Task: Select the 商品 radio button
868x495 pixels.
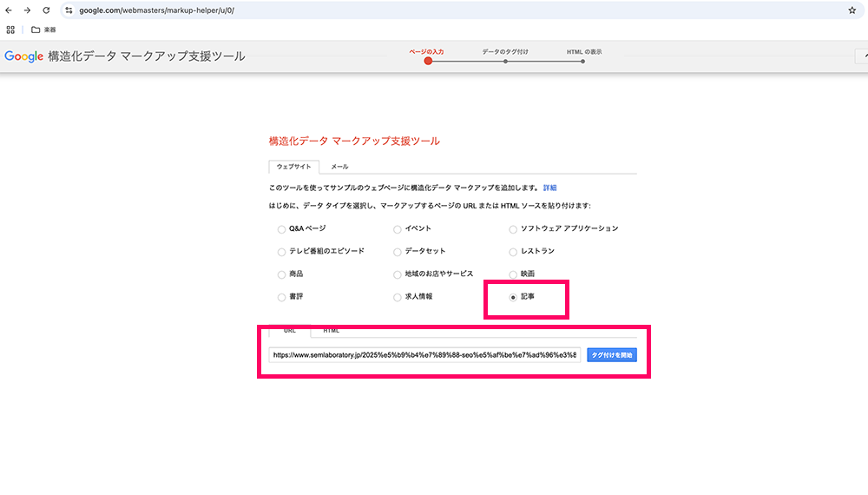Action: click(x=281, y=274)
